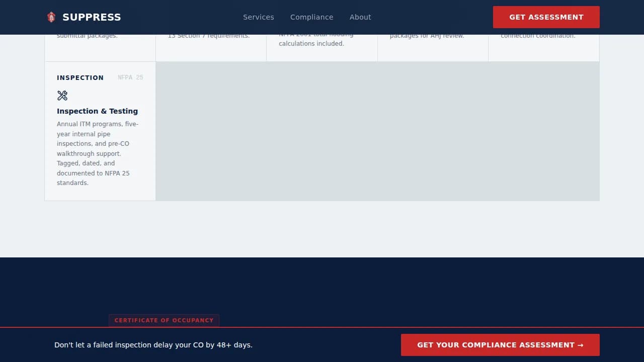The height and width of the screenshot is (362, 644).
Task: Select the Inspection & Testing heading
Action: pos(97,111)
